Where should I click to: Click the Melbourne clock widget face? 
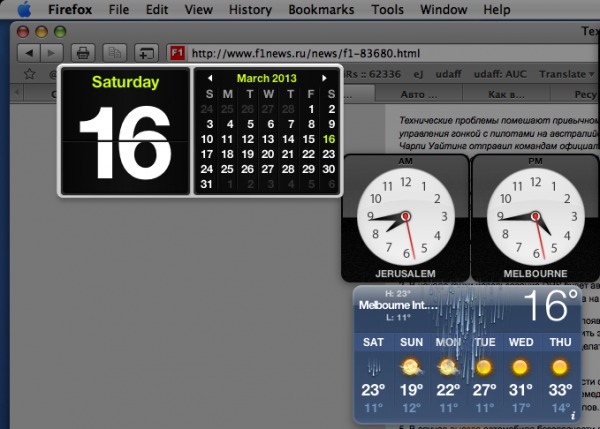click(535, 217)
